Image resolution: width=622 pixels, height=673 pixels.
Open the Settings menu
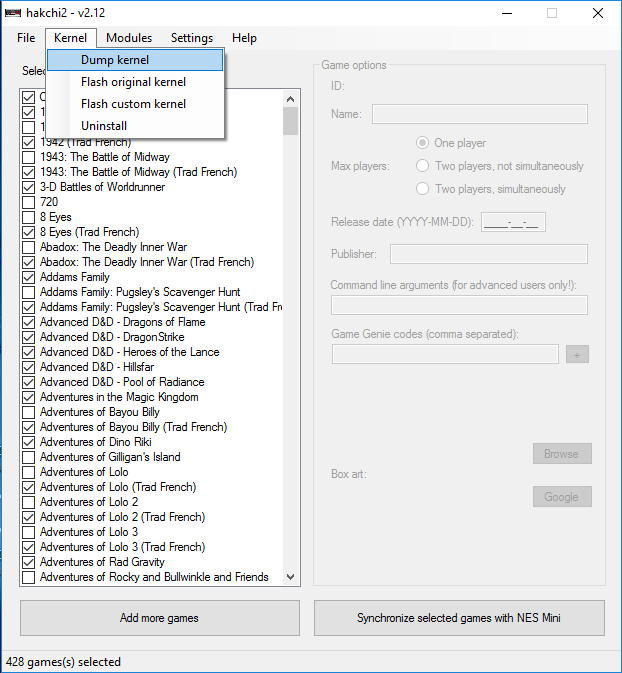[192, 38]
